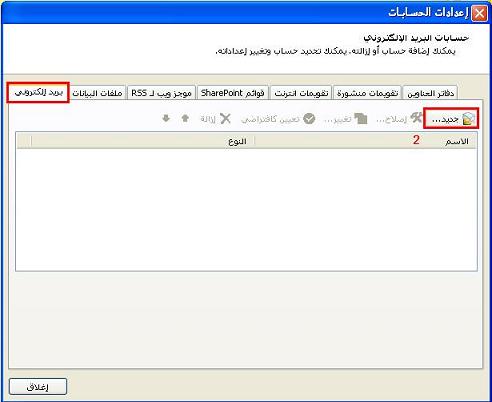Switch to the E-mail (بريد إلكتروني) tab
Image resolution: width=492 pixels, height=402 pixels.
click(x=38, y=92)
